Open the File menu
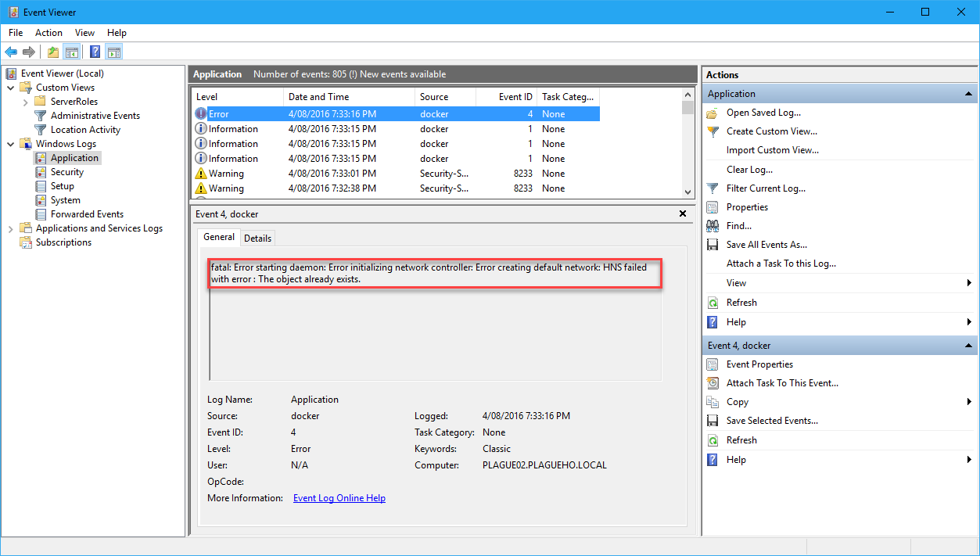980x556 pixels. tap(16, 33)
